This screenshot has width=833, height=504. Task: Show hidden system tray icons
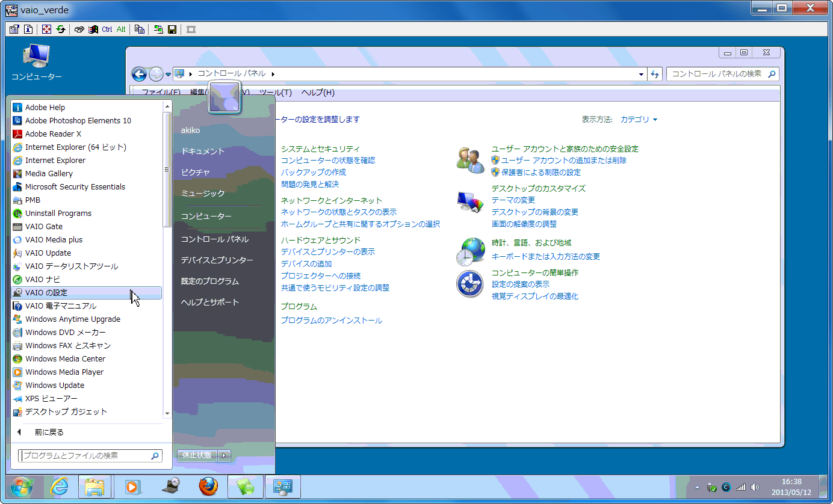pos(698,487)
